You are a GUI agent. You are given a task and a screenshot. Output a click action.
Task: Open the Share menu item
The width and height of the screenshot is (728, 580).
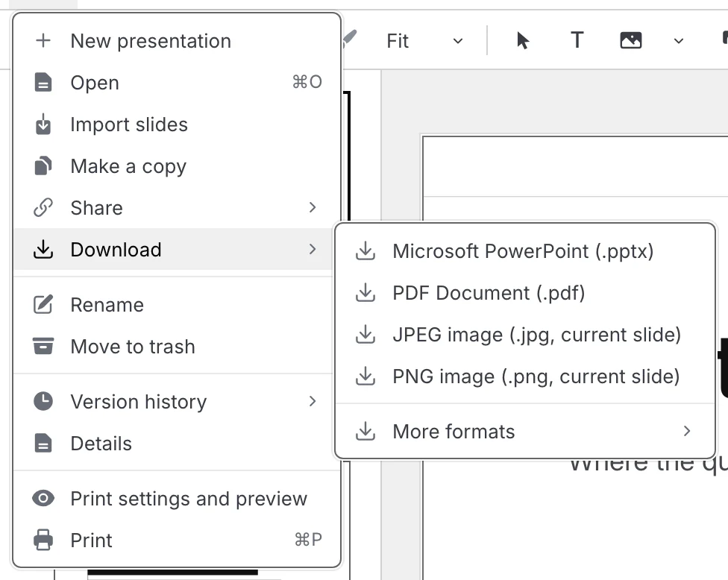[x=177, y=208]
